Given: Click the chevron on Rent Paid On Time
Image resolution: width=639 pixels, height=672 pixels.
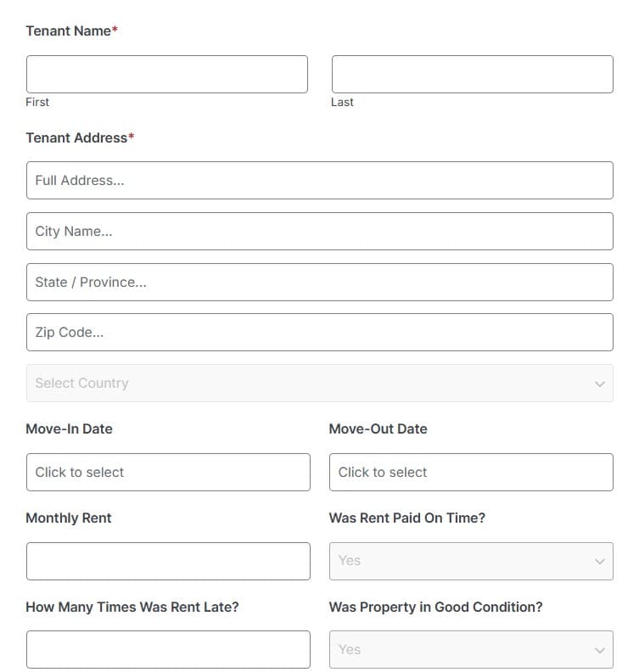Looking at the screenshot, I should pos(600,562).
